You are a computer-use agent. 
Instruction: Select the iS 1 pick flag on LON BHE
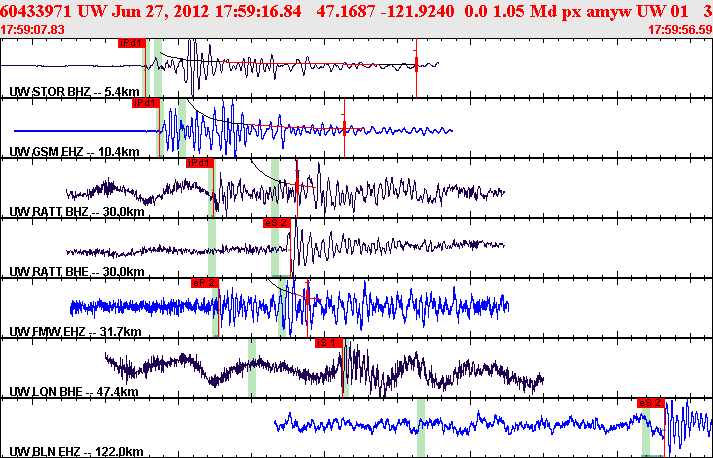pyautogui.click(x=328, y=343)
